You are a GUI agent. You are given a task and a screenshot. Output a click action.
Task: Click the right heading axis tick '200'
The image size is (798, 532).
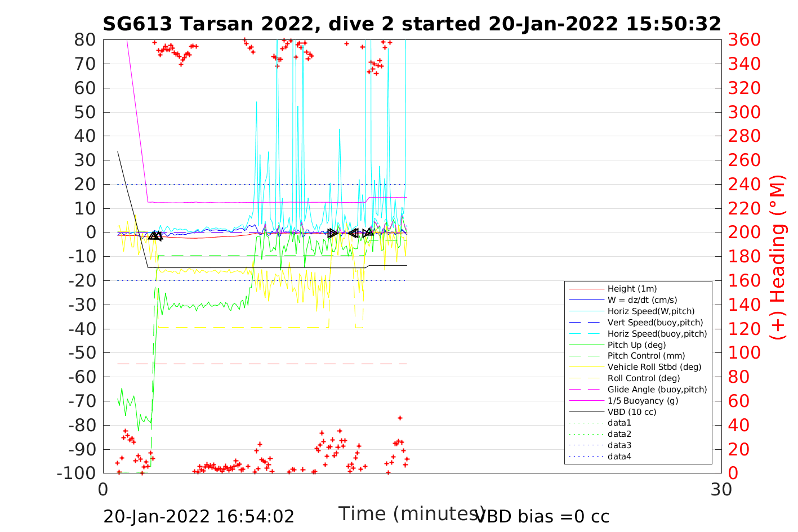click(x=744, y=233)
